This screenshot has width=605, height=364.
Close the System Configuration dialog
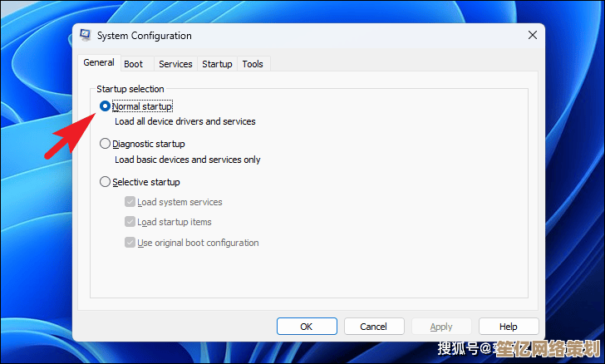pyautogui.click(x=532, y=36)
